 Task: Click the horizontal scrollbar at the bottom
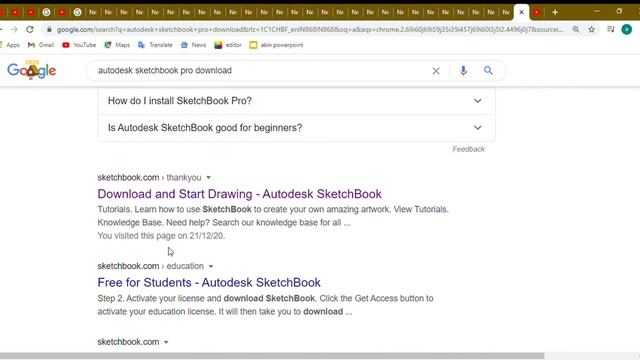tap(272, 356)
